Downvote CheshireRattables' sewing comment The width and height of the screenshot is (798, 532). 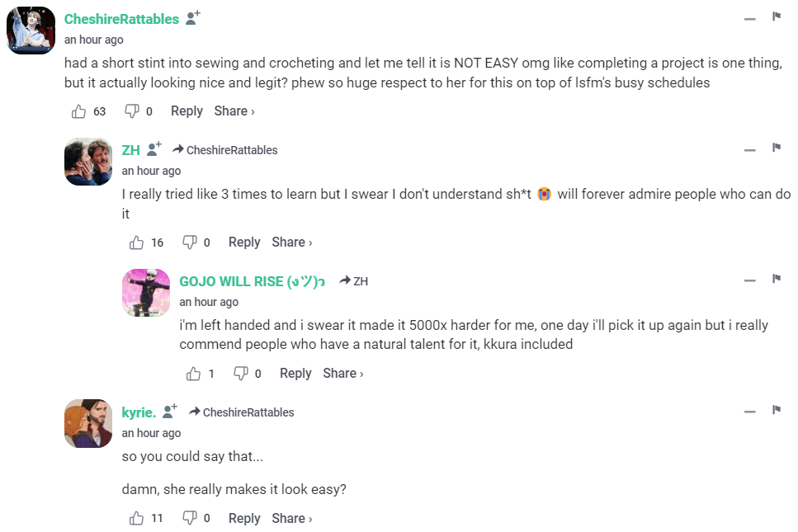[131, 111]
